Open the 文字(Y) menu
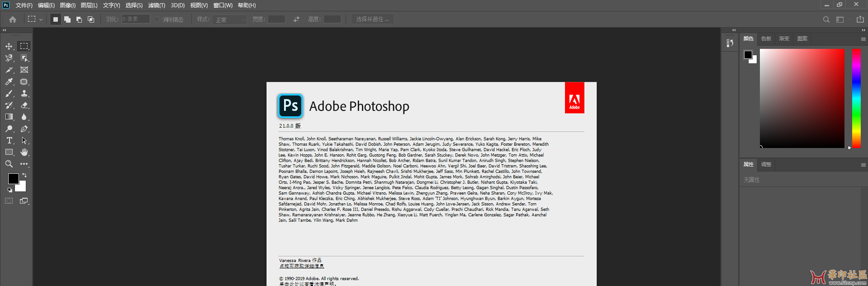 pos(111,5)
